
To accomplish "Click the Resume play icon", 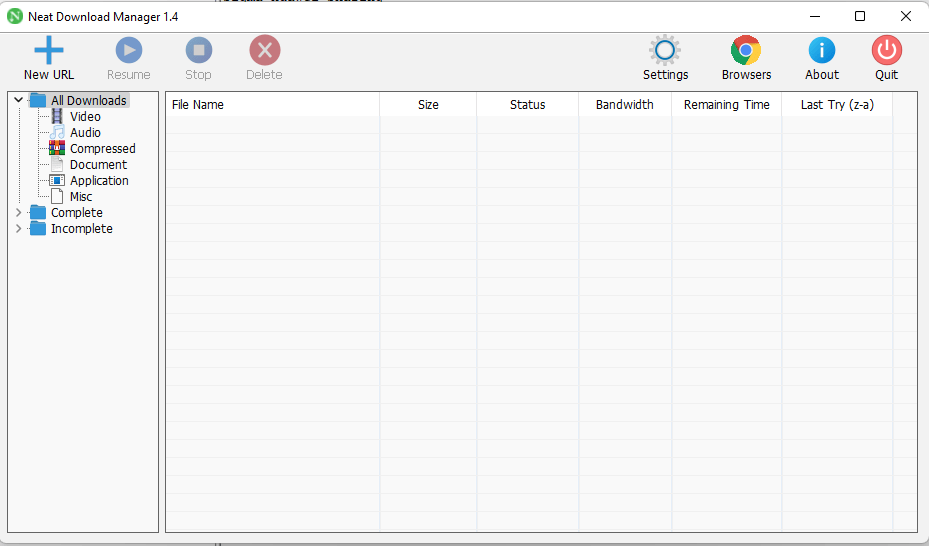I will point(129,50).
